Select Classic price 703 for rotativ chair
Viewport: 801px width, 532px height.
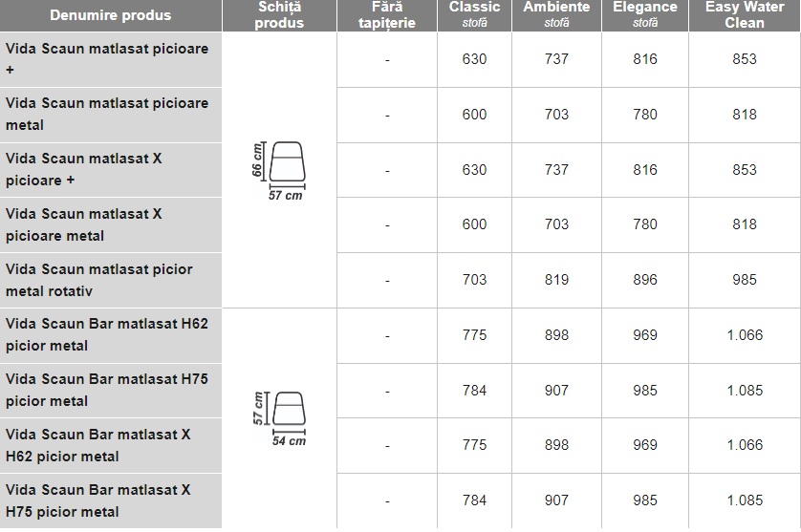tap(474, 280)
